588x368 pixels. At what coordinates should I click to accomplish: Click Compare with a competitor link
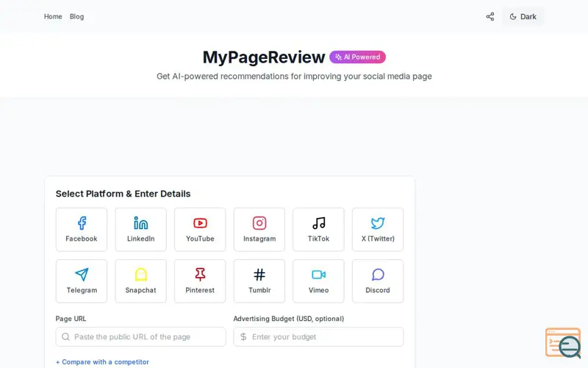(x=102, y=362)
